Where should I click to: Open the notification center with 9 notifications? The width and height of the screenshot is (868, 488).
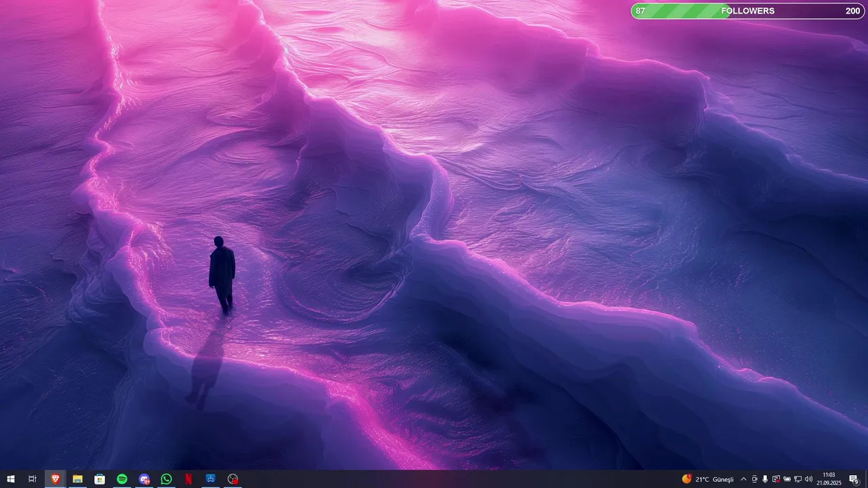(854, 479)
